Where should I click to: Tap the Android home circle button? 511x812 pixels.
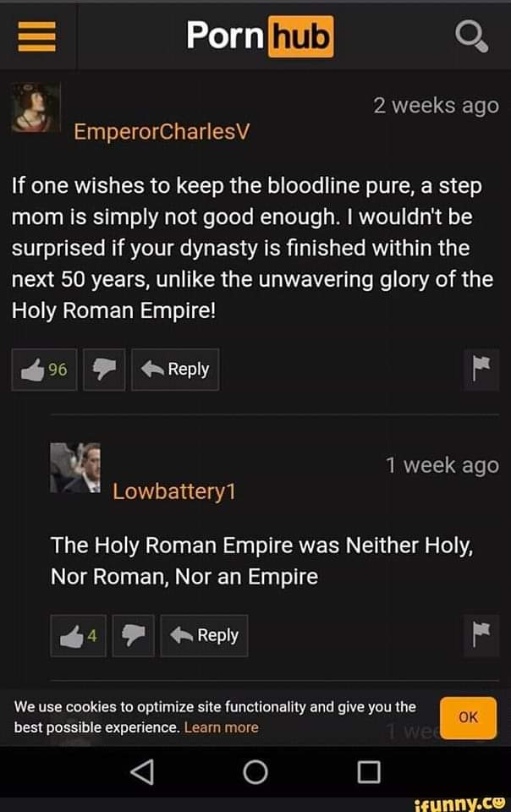click(x=255, y=772)
